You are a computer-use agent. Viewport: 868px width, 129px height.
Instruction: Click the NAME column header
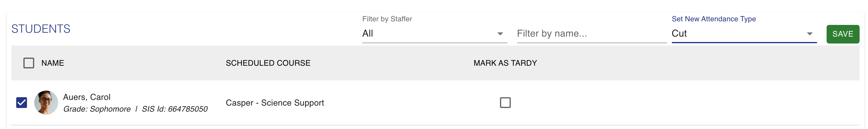pos(52,63)
